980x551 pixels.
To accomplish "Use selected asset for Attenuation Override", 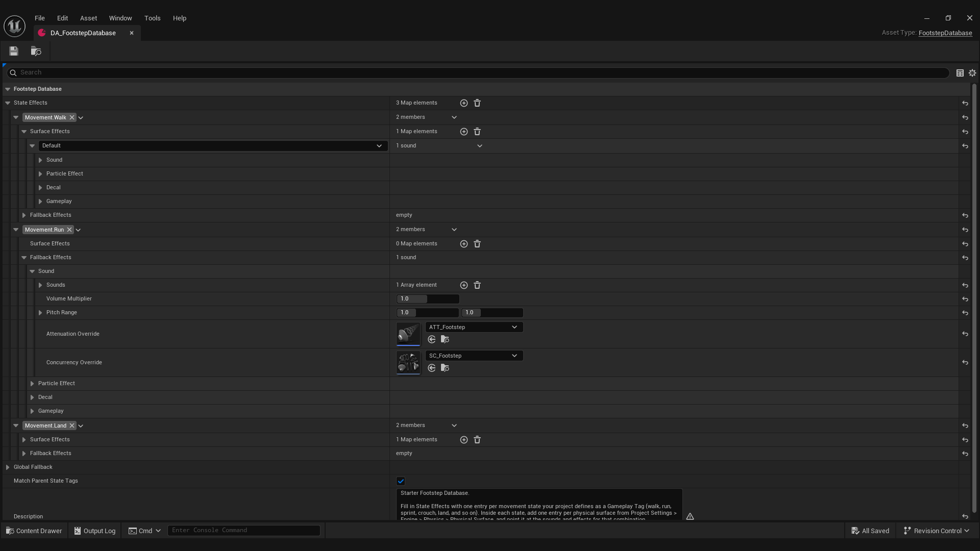I will coord(432,339).
